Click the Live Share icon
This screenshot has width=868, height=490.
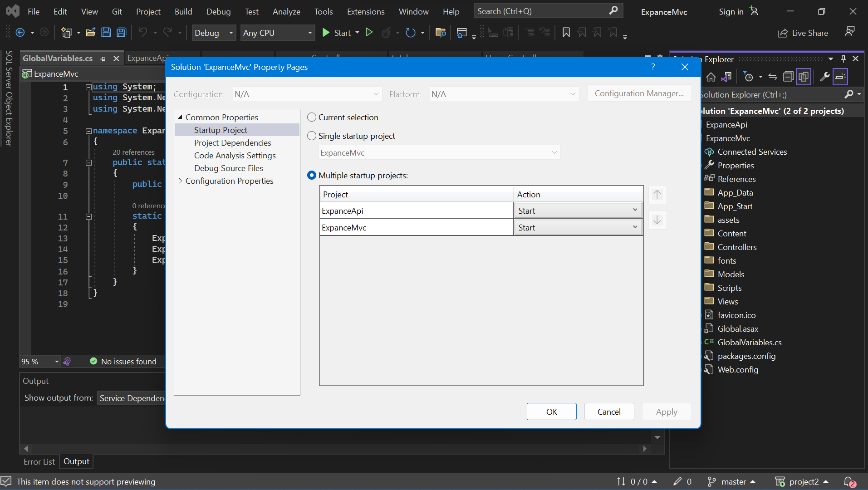tap(783, 33)
